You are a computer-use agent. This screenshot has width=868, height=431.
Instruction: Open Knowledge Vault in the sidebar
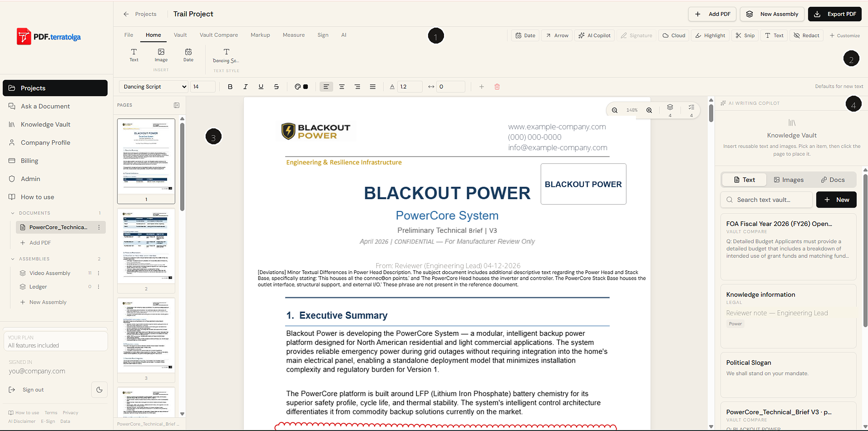[55, 125]
